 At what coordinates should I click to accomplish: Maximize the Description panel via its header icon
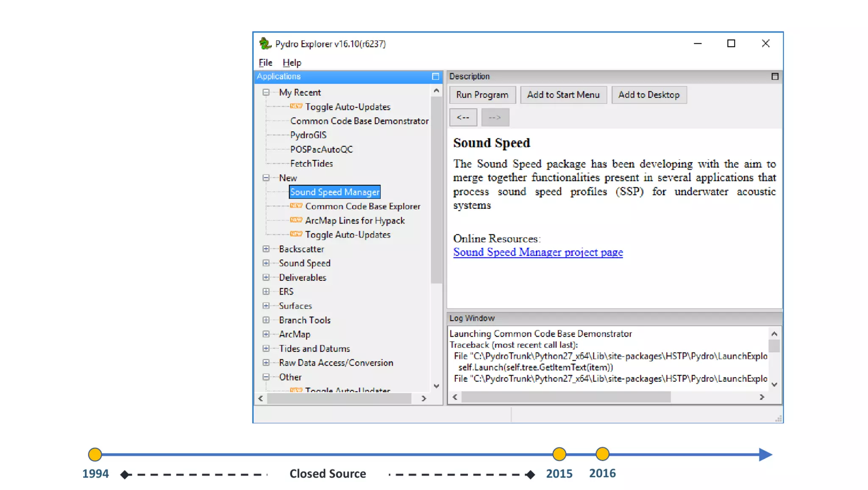775,76
